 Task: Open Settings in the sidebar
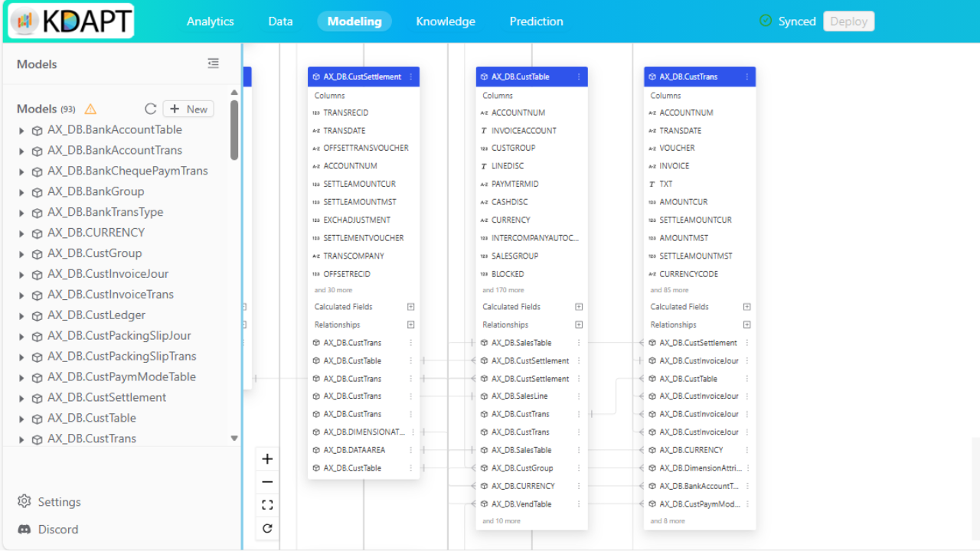point(49,502)
